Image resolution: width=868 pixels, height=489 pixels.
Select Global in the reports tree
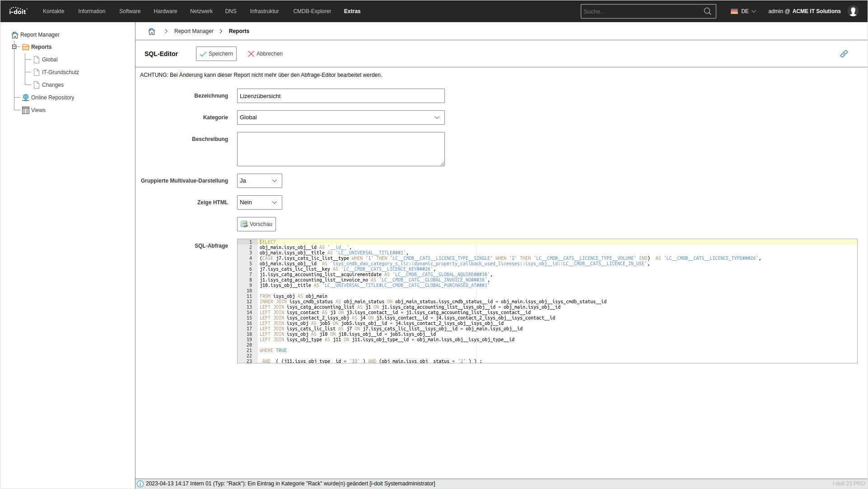pos(50,60)
